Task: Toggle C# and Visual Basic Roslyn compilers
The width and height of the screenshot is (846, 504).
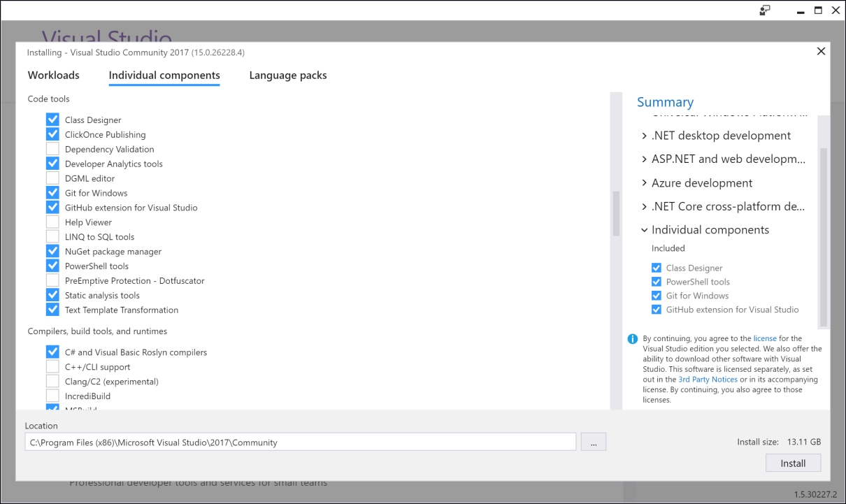Action: (x=52, y=352)
